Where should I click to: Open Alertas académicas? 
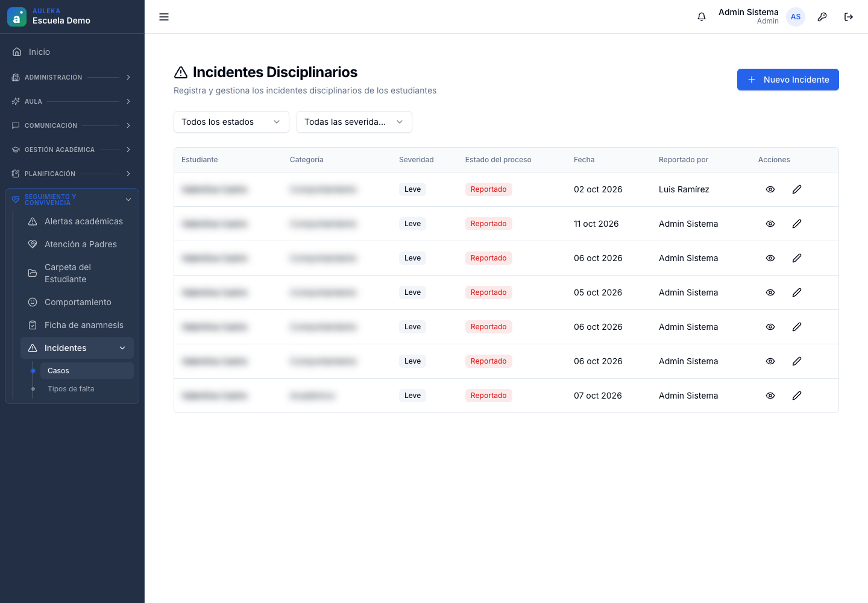[x=77, y=221]
